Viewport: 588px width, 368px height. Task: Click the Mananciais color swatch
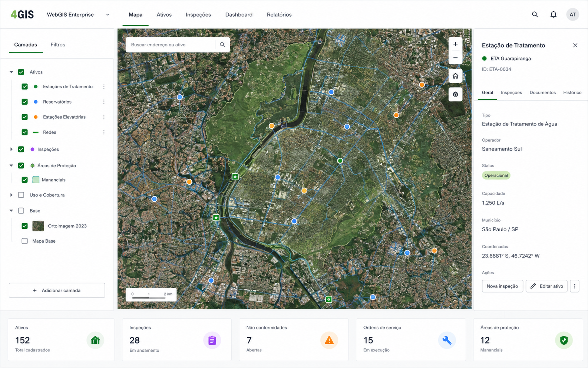tap(36, 180)
